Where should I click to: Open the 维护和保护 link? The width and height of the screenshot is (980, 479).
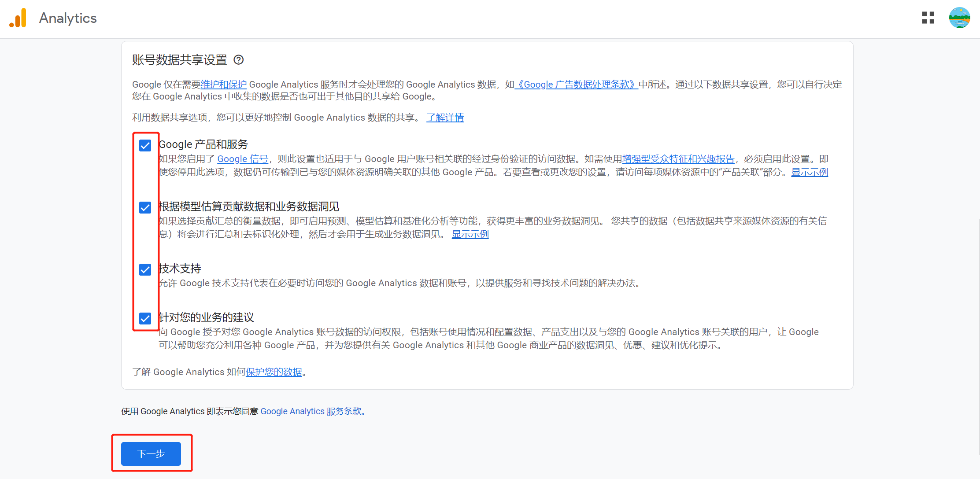[x=223, y=85]
